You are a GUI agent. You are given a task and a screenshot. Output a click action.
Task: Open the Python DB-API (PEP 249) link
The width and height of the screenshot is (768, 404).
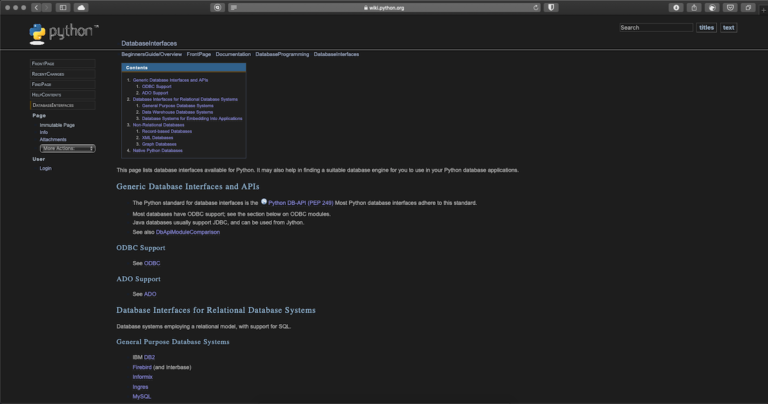point(301,203)
